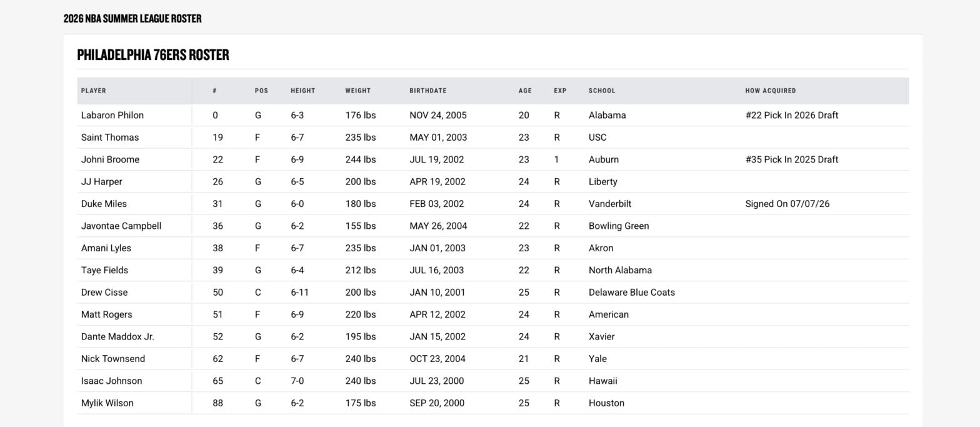Image resolution: width=980 pixels, height=427 pixels.
Task: Click the Yale school cell
Action: coord(598,359)
